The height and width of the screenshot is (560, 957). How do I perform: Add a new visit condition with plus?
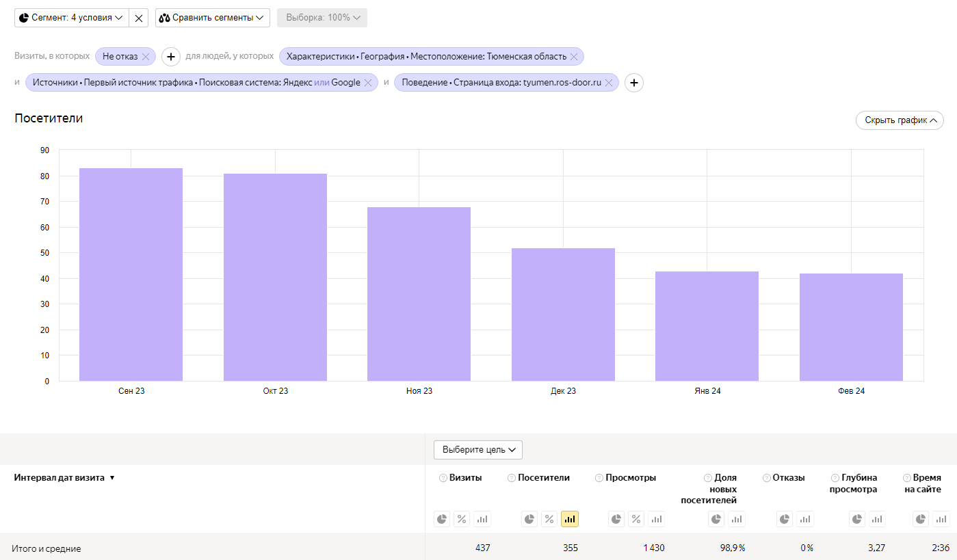point(171,57)
